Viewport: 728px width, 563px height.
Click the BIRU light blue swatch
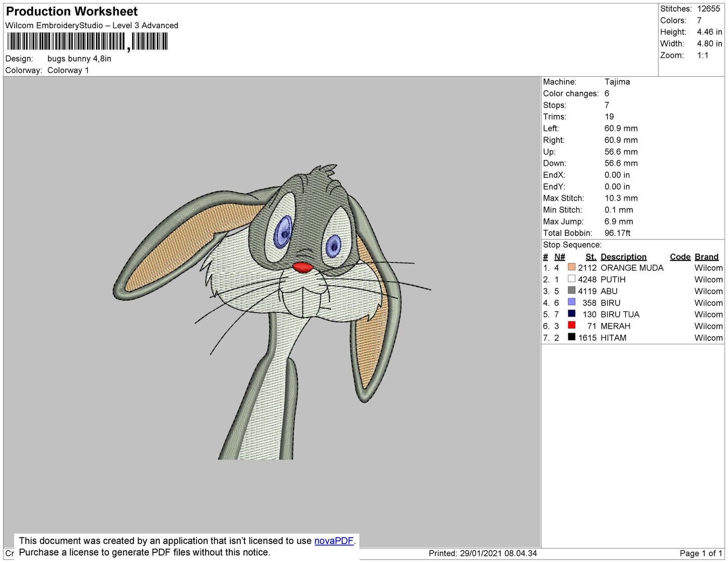point(571,302)
